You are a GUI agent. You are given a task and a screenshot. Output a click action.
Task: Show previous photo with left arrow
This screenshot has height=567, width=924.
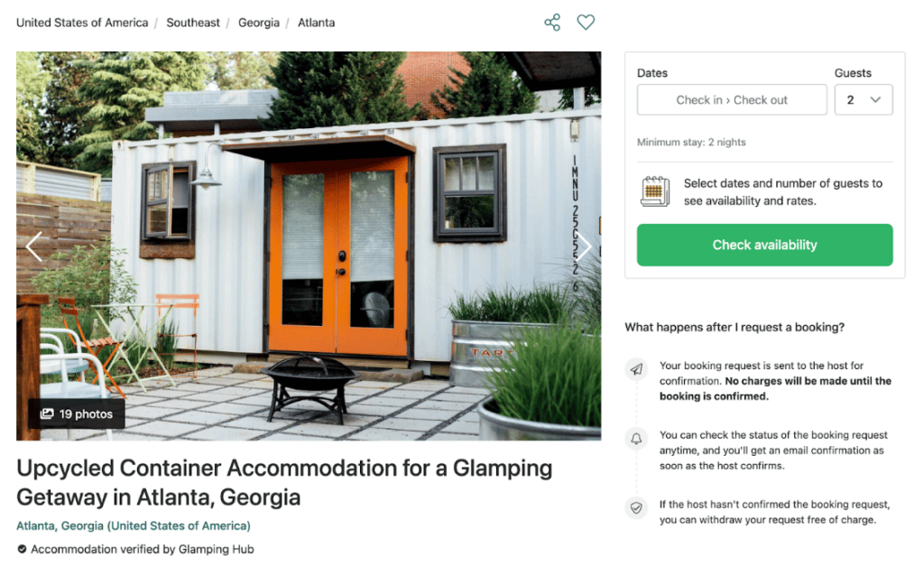pos(34,246)
